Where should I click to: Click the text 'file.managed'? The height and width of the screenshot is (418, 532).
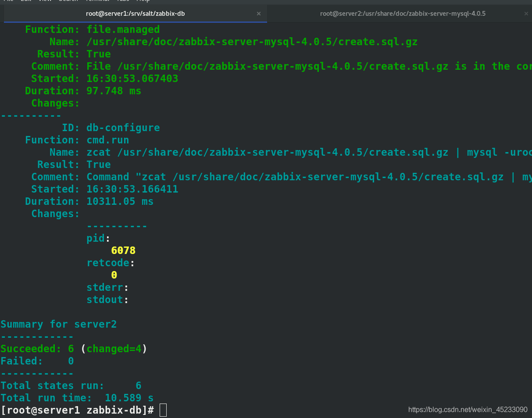(x=123, y=29)
